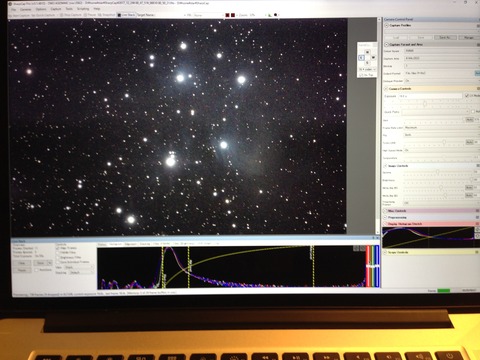Click the Brightness slider handle
The height and width of the screenshot is (360, 480).
[x=471, y=179]
